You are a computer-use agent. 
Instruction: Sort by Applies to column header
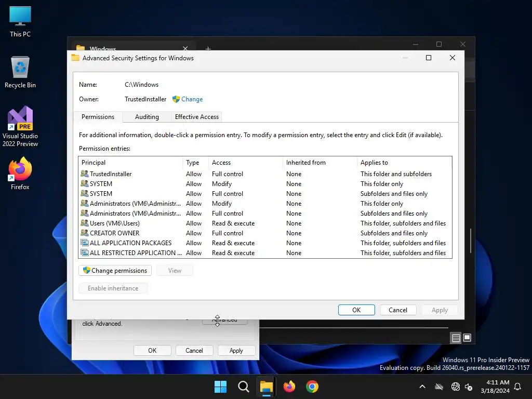(404, 163)
